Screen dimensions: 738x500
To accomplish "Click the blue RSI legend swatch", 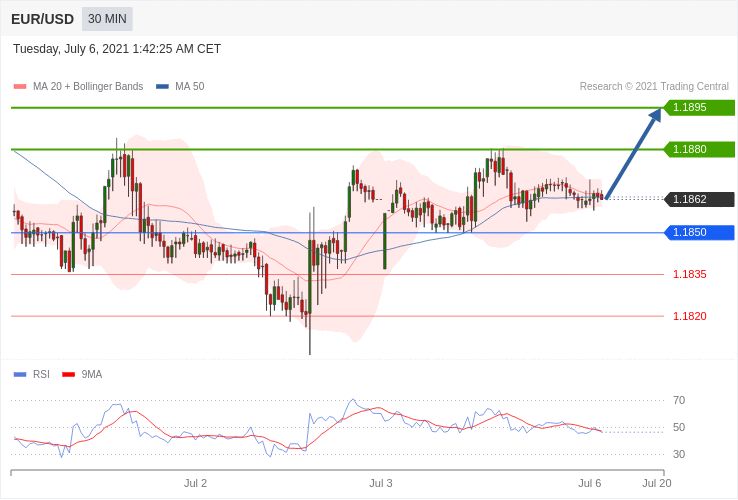I will 20,375.
